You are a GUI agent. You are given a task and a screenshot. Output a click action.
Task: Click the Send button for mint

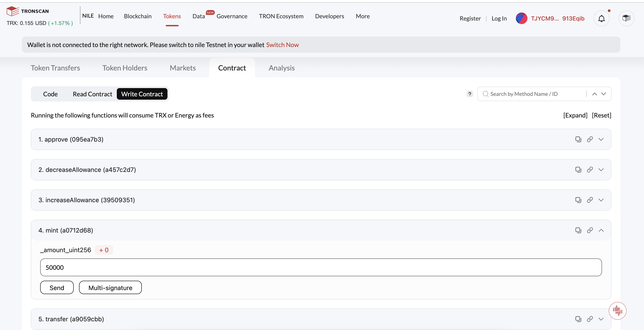[x=57, y=288]
